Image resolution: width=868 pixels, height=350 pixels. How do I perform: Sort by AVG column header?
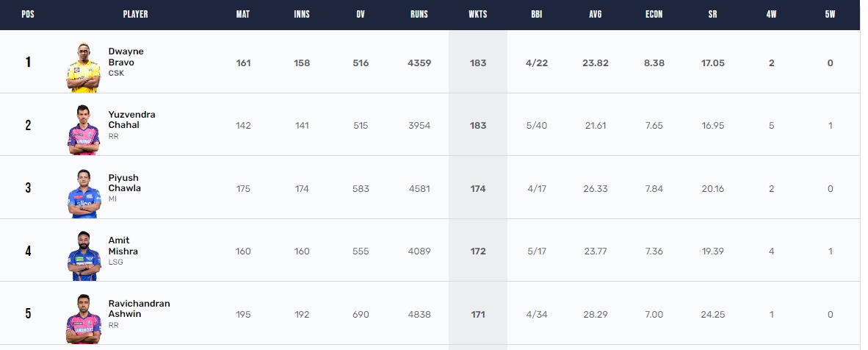(595, 15)
